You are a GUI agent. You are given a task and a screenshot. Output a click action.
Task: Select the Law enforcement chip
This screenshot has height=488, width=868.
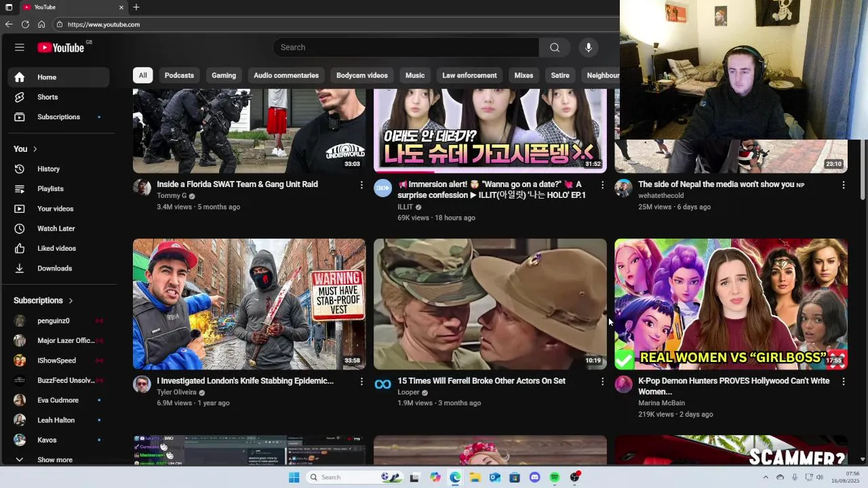[x=469, y=75]
